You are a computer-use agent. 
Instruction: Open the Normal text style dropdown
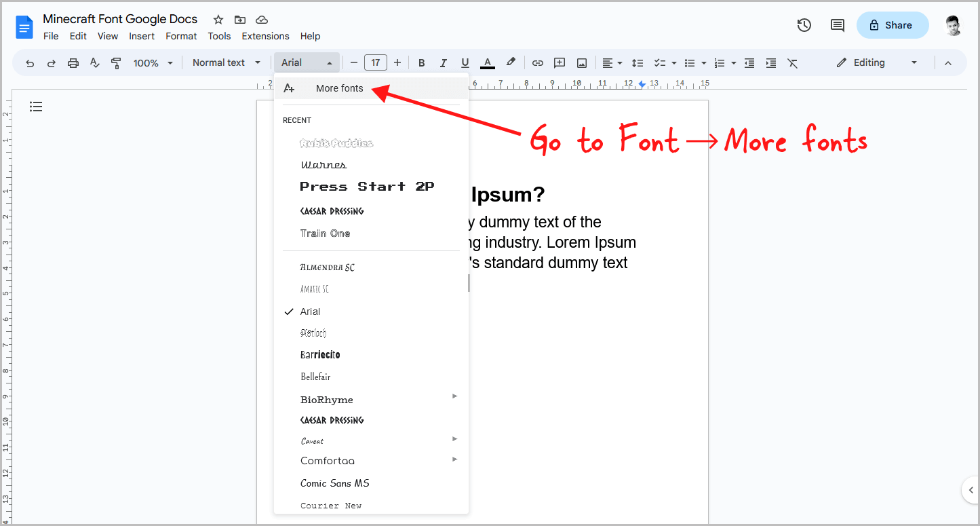pyautogui.click(x=226, y=62)
